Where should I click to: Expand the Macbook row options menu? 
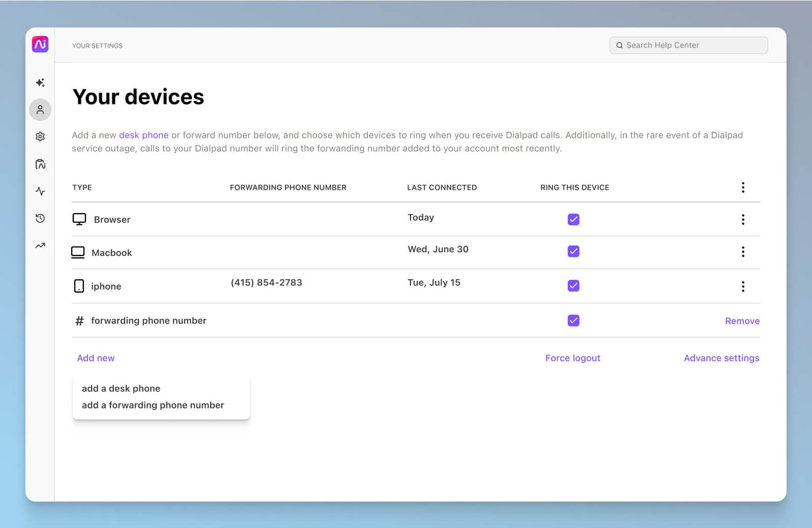tap(743, 252)
